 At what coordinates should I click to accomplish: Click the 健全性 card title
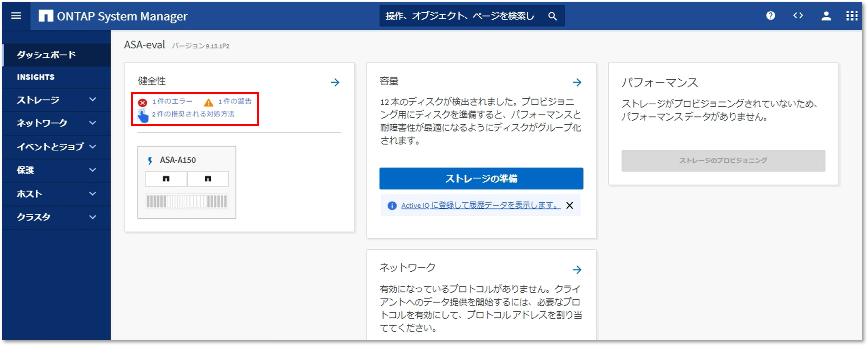pos(152,81)
